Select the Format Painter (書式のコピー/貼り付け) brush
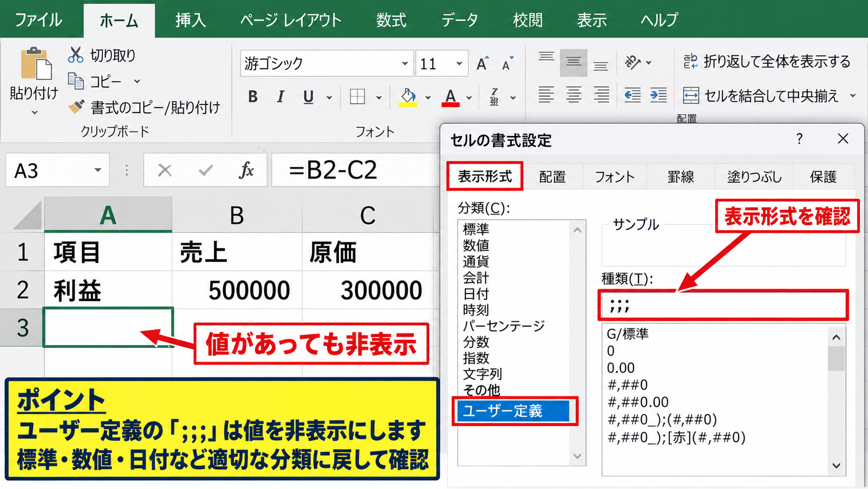868x489 pixels. (76, 107)
